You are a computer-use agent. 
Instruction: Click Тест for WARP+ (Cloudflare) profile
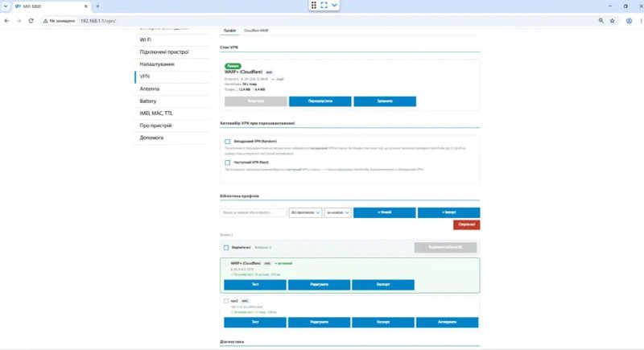pos(255,285)
